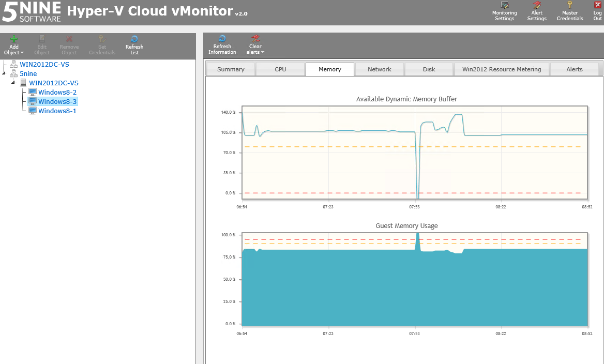Switch to the Network tab
This screenshot has width=604, height=364.
tap(380, 69)
